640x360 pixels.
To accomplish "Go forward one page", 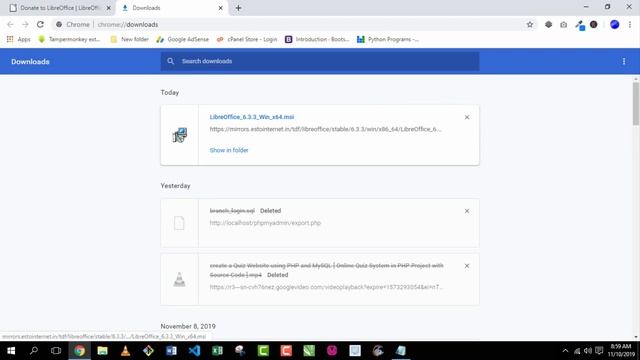I will coord(25,24).
